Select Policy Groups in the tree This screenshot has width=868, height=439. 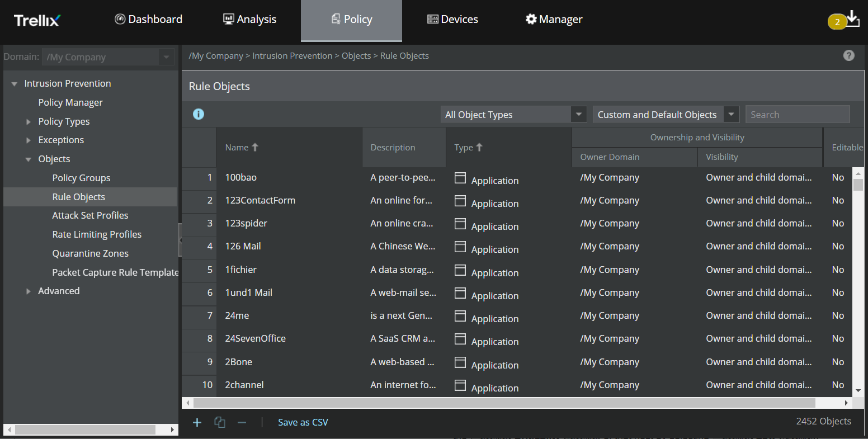click(81, 178)
